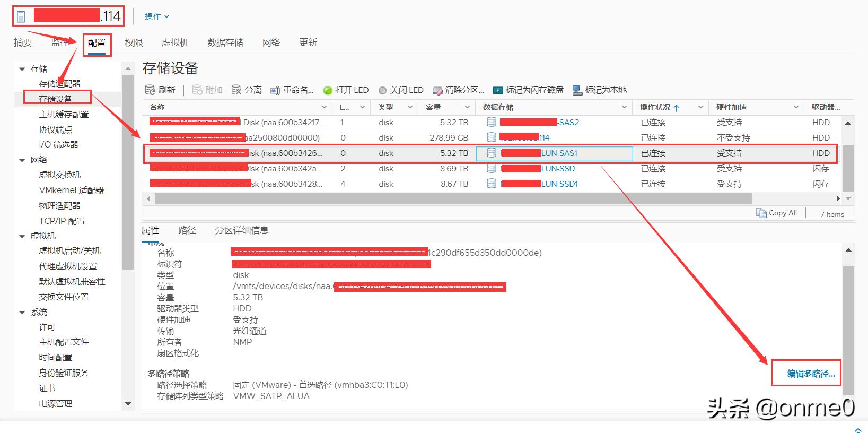Collapse the 存储 tree section
The width and height of the screenshot is (868, 433).
point(22,69)
